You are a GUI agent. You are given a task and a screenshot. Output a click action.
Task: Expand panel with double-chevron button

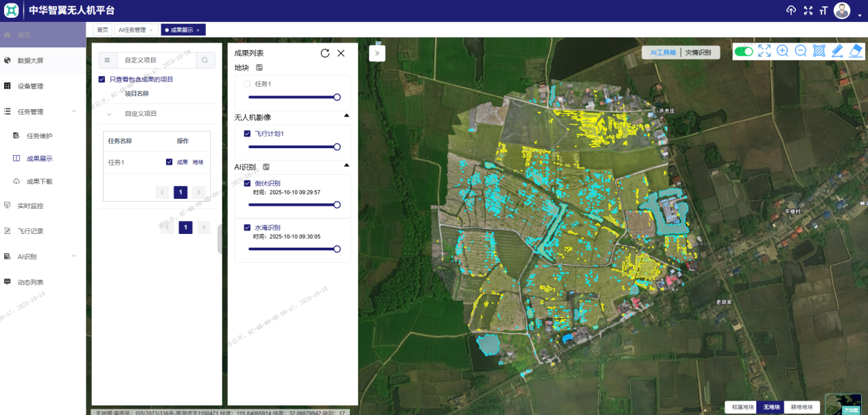[377, 54]
